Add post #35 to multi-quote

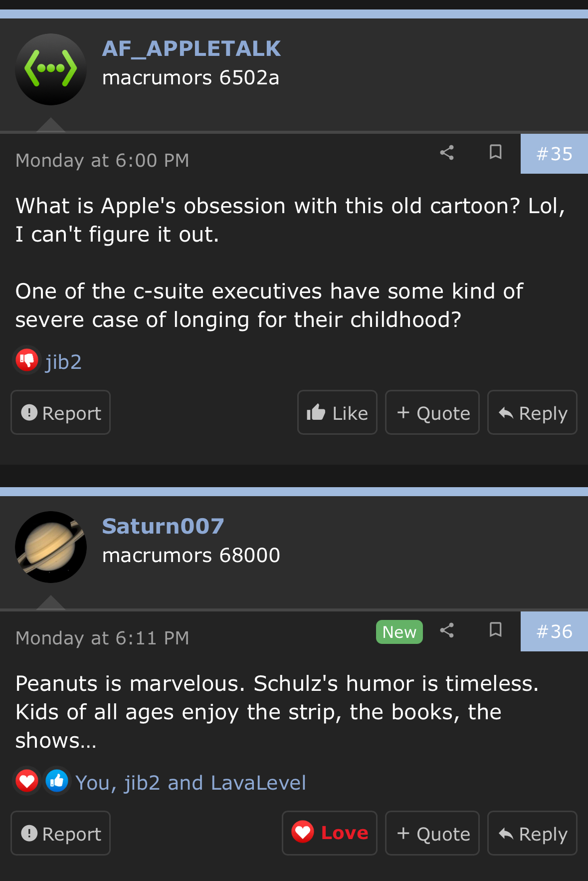(432, 413)
